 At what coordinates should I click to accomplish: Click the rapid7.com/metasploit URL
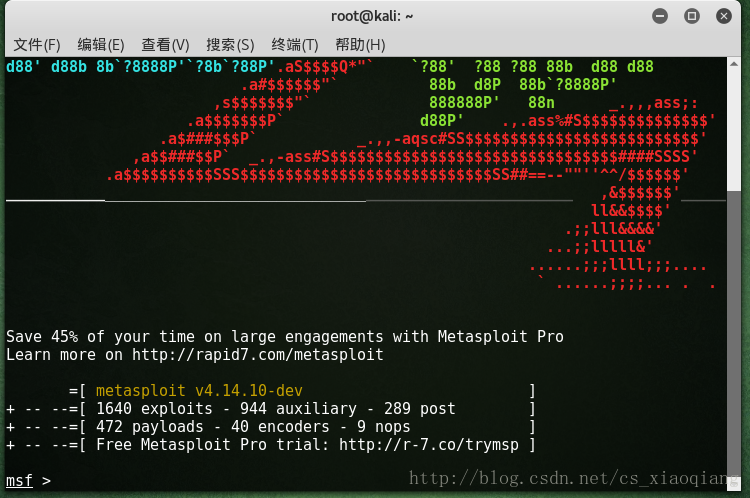coord(258,355)
